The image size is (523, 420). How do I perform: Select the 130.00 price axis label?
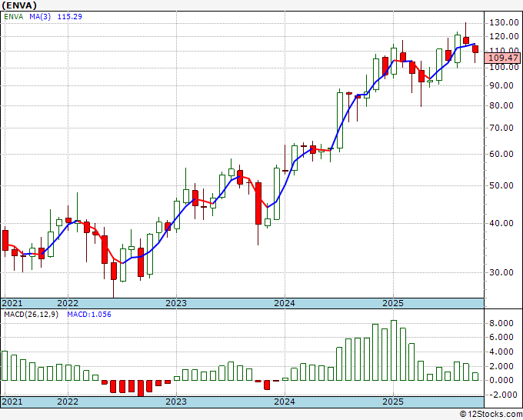pyautogui.click(x=504, y=22)
